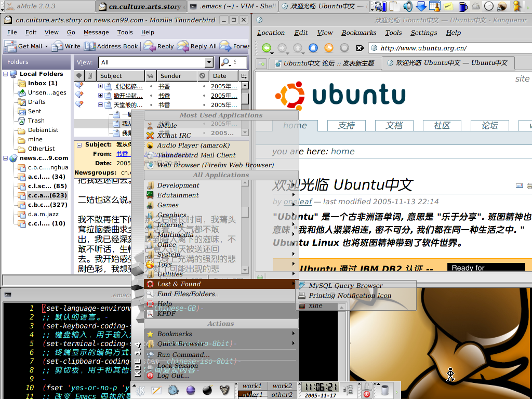Switch to the work2 virtual desktop
532x399 pixels.
[x=282, y=386]
